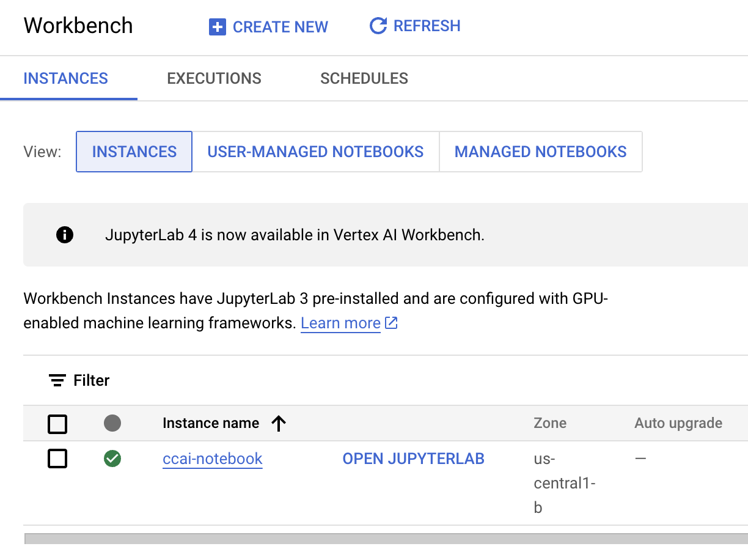This screenshot has width=748, height=560.
Task: Toggle the select-all instances checkbox
Action: coord(57,424)
